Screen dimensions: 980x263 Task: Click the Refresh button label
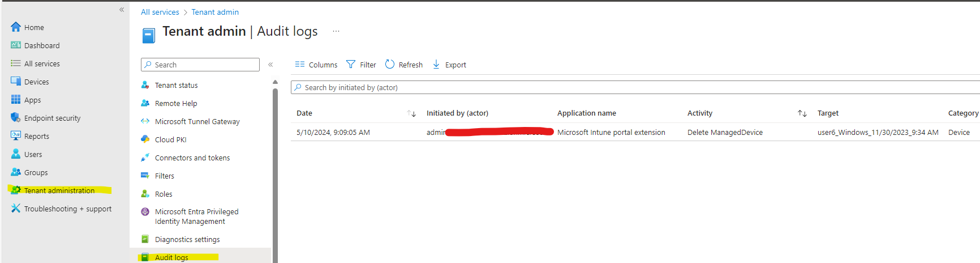(411, 65)
